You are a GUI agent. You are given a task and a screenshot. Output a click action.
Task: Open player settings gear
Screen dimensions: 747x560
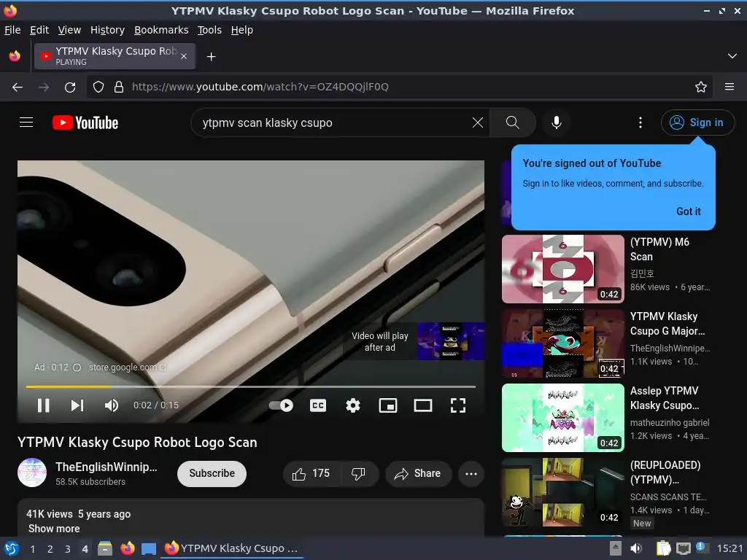tap(352, 405)
